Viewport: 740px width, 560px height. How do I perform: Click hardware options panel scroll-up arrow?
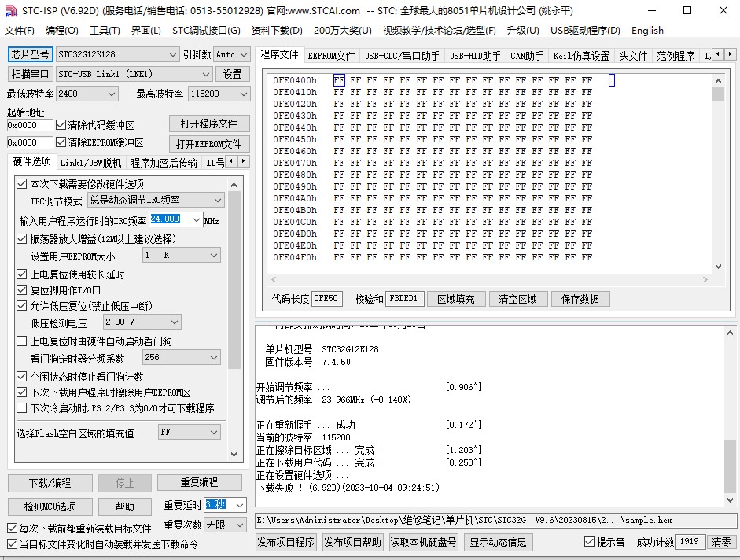[234, 185]
